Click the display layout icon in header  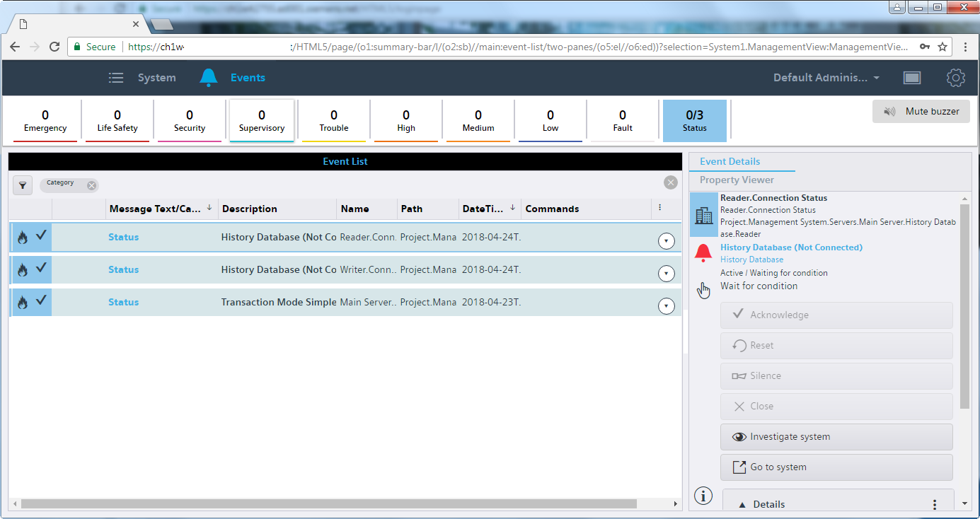click(x=912, y=78)
